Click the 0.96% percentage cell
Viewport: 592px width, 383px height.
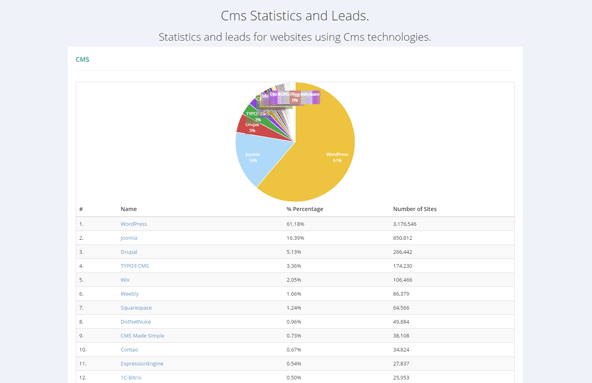pos(294,322)
